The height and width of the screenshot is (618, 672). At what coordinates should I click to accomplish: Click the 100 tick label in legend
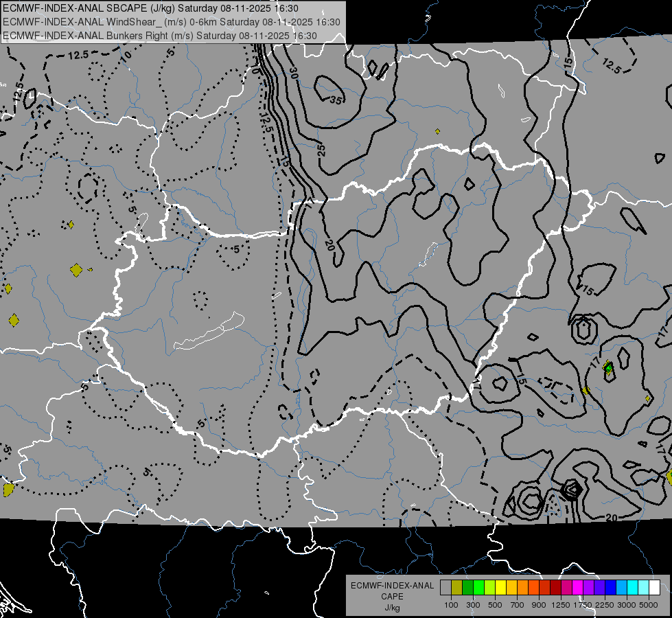point(451,605)
